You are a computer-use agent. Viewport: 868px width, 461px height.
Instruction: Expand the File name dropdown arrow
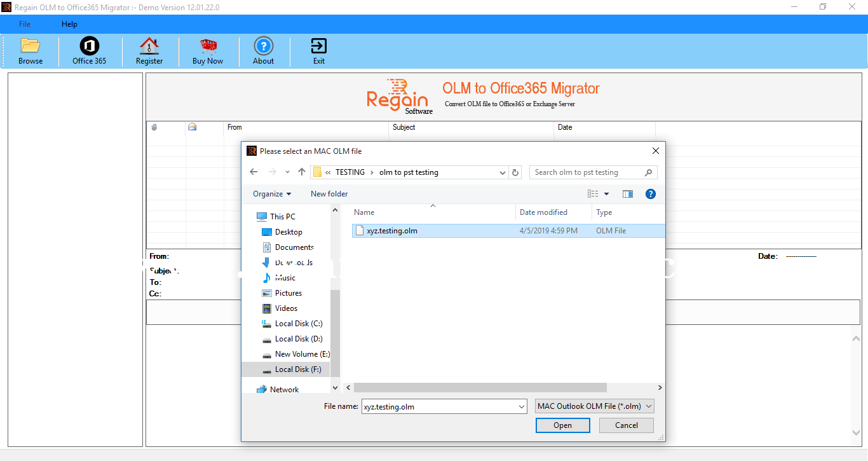pos(522,406)
